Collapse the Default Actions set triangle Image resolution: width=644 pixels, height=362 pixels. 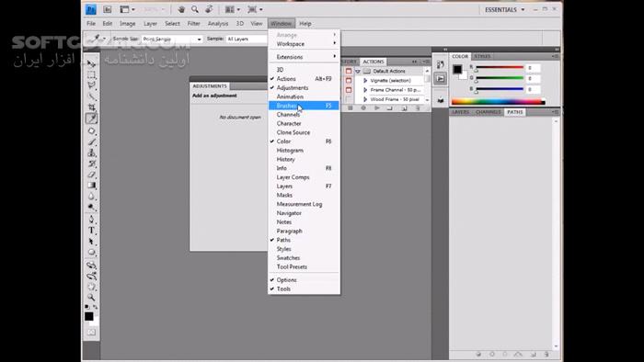tap(358, 72)
